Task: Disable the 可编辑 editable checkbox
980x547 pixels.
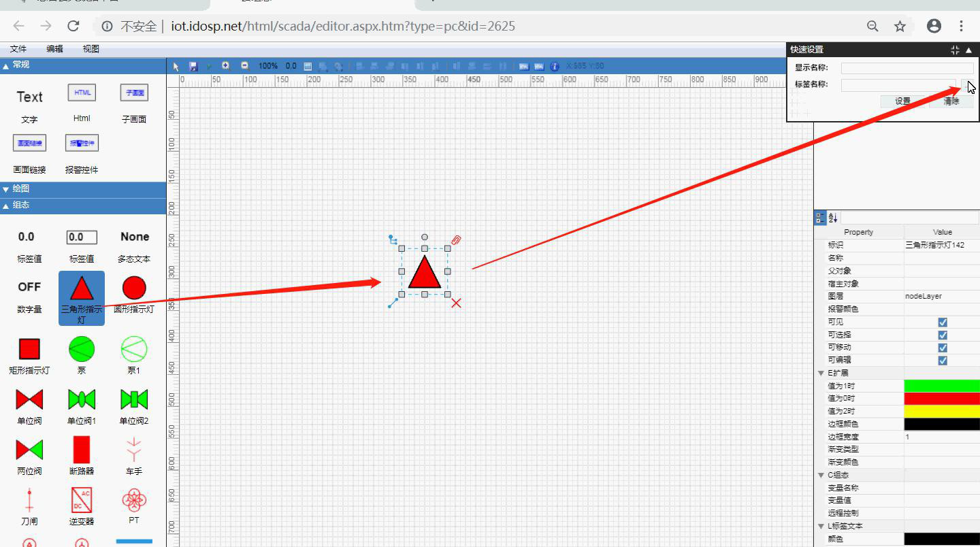Action: coord(943,360)
